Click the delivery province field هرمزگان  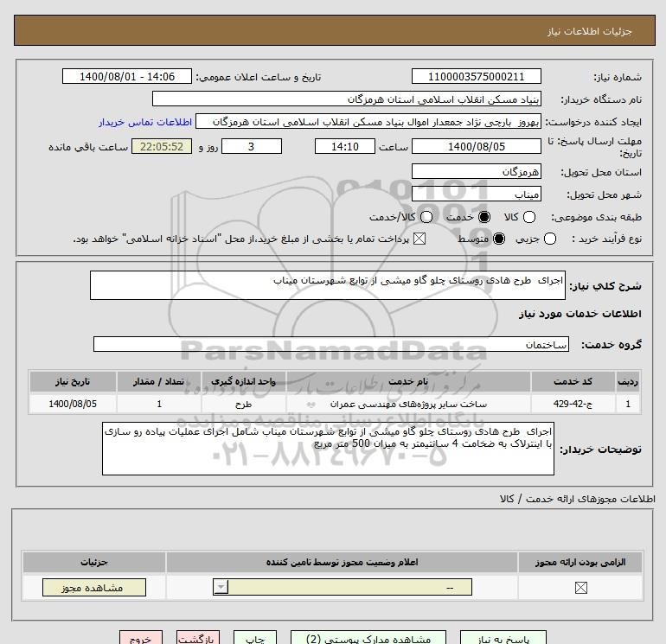pos(476,171)
